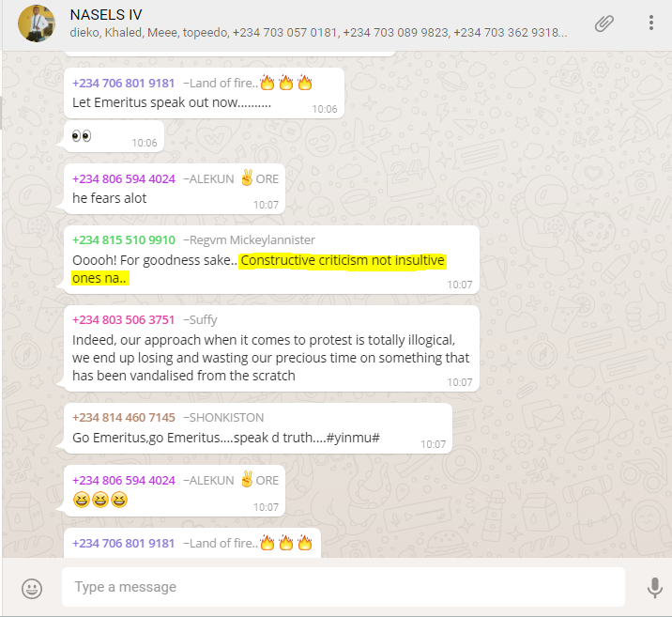Start voice recording with microphone icon

(654, 587)
